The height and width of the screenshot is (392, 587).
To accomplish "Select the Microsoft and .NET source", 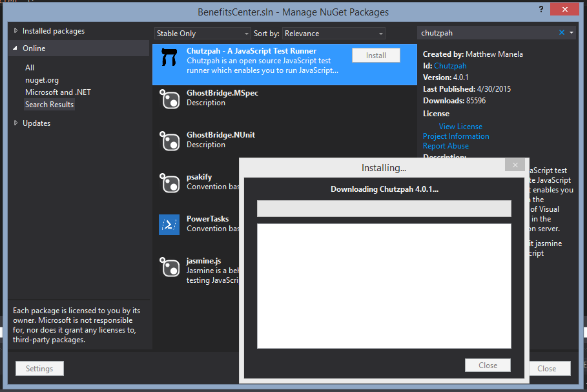I will coord(58,92).
